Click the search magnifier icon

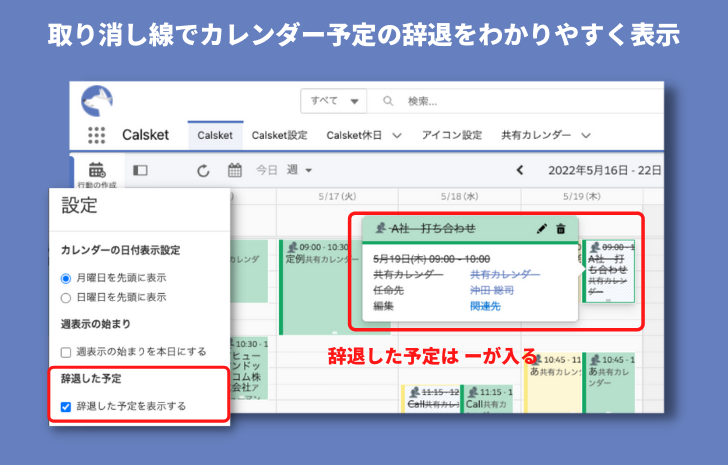tap(388, 101)
